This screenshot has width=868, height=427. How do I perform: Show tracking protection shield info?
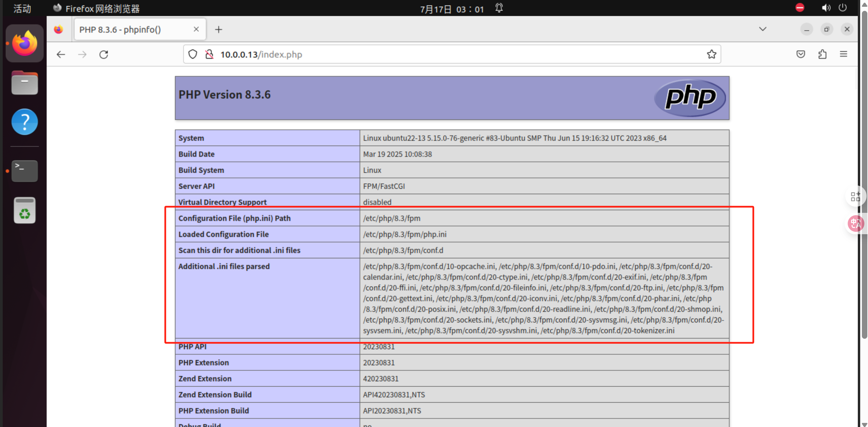[x=193, y=54]
